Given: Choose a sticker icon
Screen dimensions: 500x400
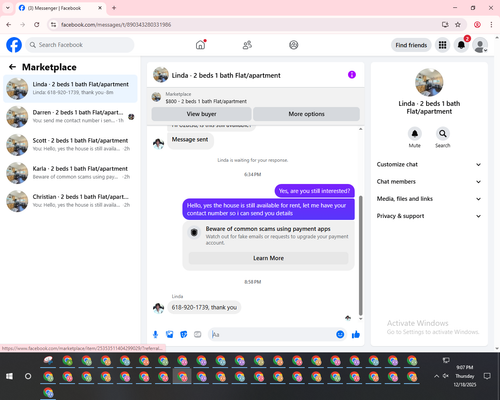Looking at the screenshot, I should point(184,334).
